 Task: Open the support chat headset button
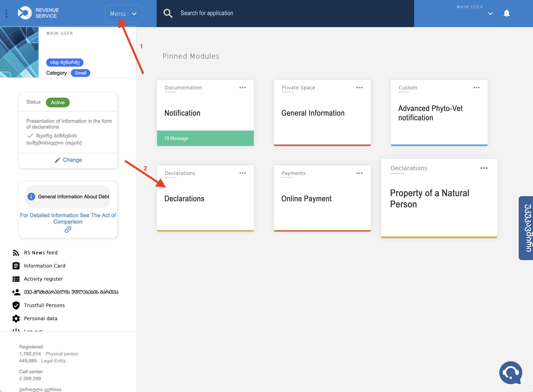click(511, 373)
